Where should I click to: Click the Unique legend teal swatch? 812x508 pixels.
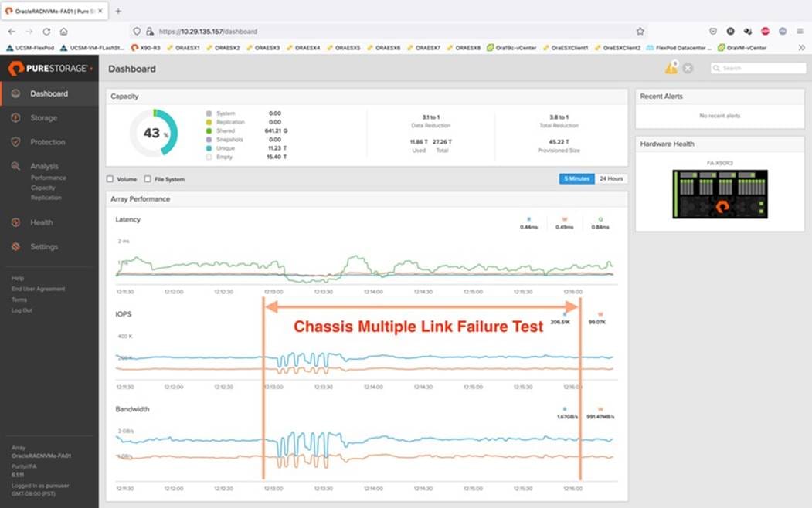[209, 148]
